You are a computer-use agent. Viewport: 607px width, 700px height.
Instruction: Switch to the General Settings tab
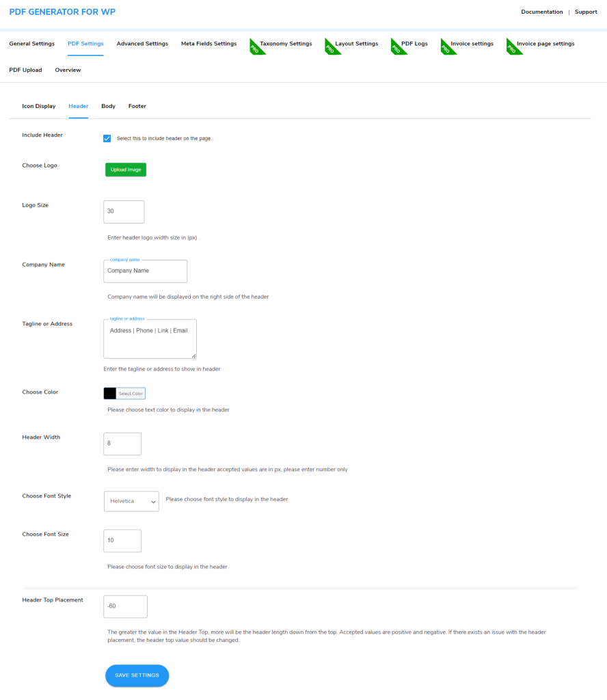click(31, 43)
